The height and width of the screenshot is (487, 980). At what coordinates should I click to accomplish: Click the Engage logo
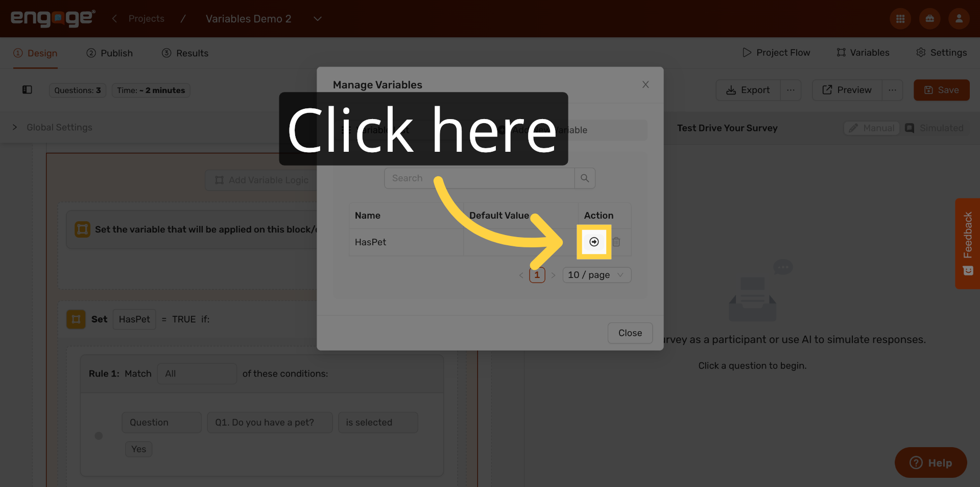(x=53, y=18)
